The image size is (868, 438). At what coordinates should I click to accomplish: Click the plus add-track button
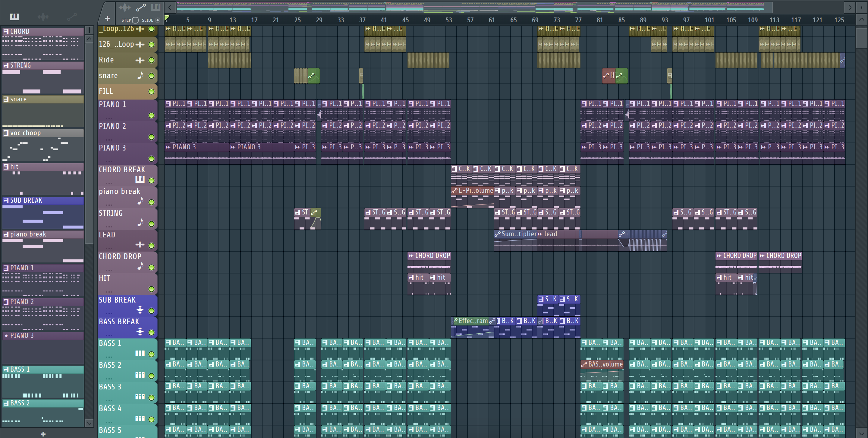coord(108,18)
